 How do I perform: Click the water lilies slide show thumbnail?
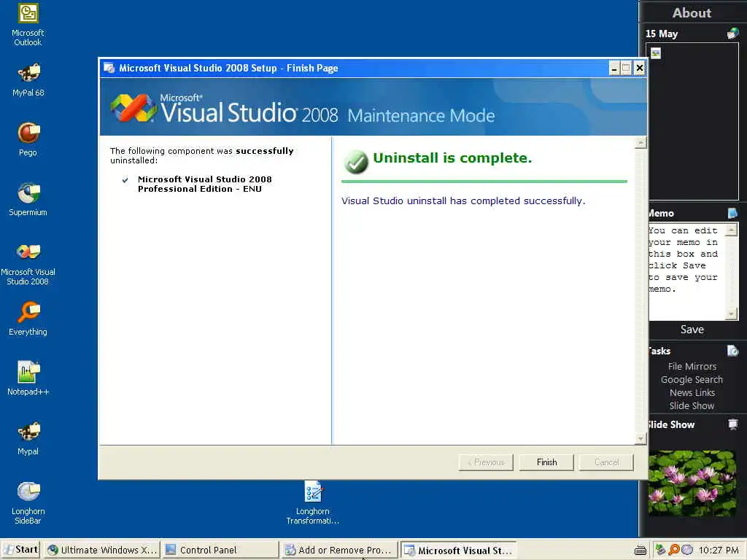coord(692,483)
